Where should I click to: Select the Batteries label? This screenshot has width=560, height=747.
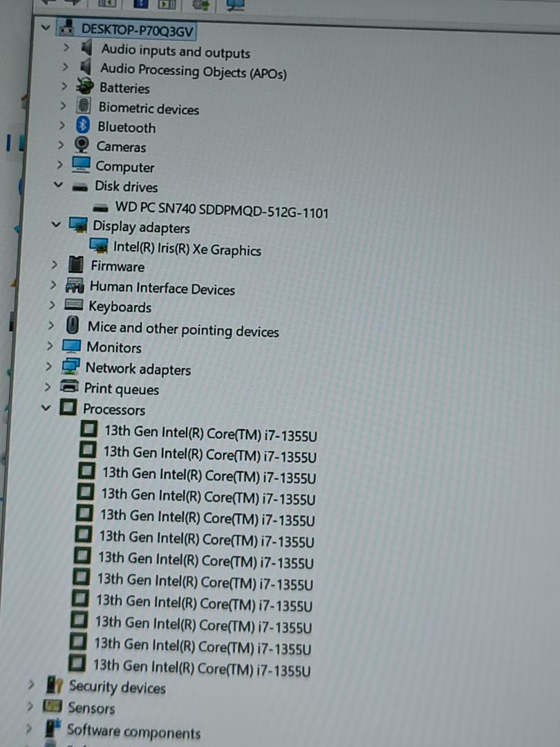pos(124,88)
